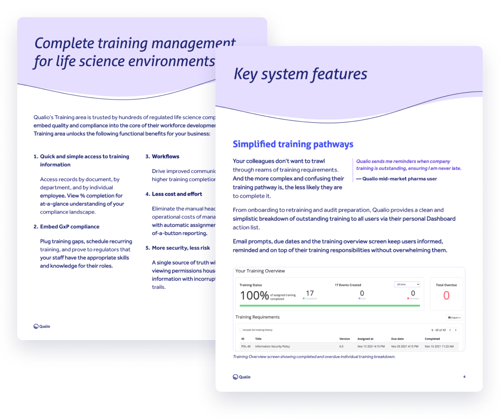The height and width of the screenshot is (419, 500).
Task: Click the 'Training Requirements' section label
Action: [x=257, y=317]
